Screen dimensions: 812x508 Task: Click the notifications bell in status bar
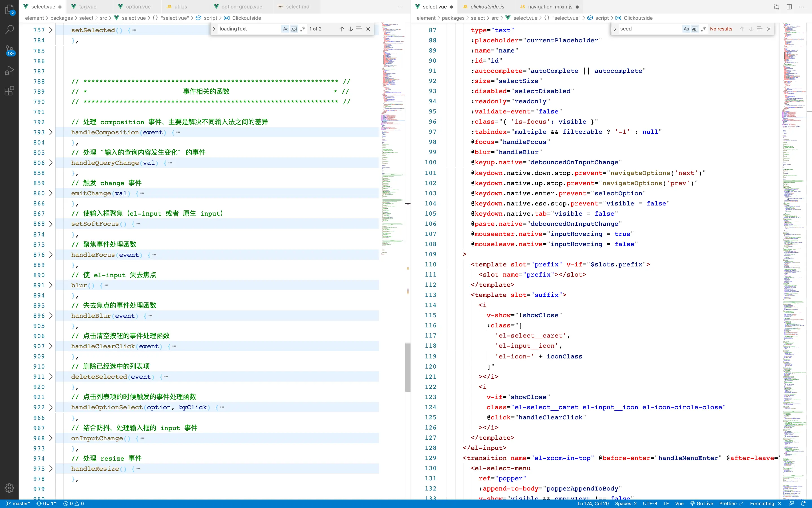(803, 504)
